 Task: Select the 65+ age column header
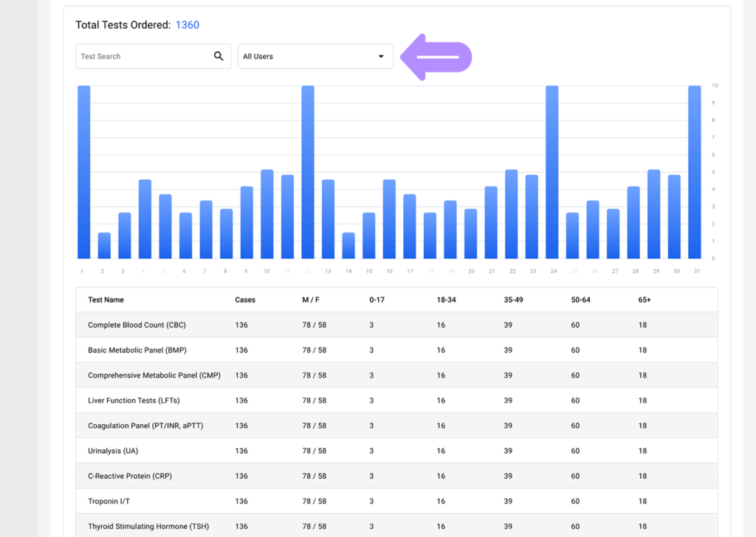pos(645,300)
